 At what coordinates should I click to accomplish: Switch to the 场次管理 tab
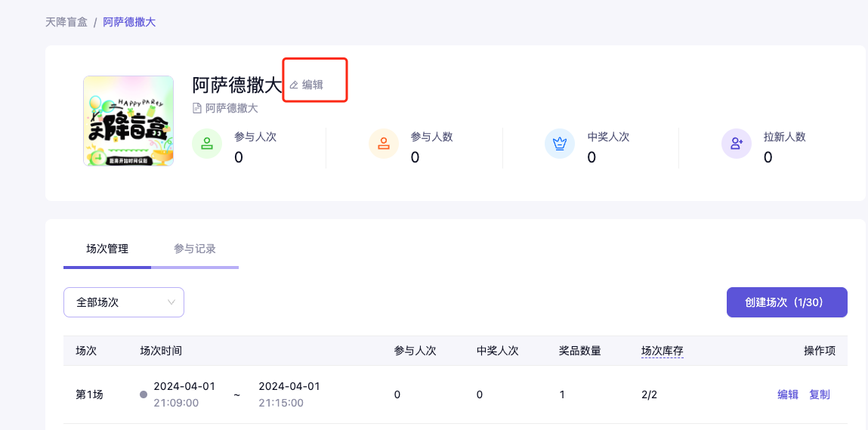click(x=107, y=249)
